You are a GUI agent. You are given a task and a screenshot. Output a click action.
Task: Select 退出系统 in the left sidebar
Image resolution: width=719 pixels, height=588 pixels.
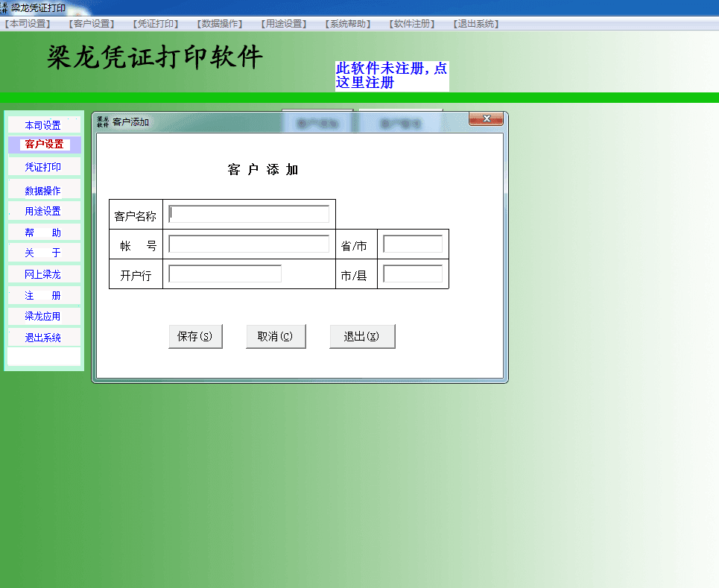(44, 338)
